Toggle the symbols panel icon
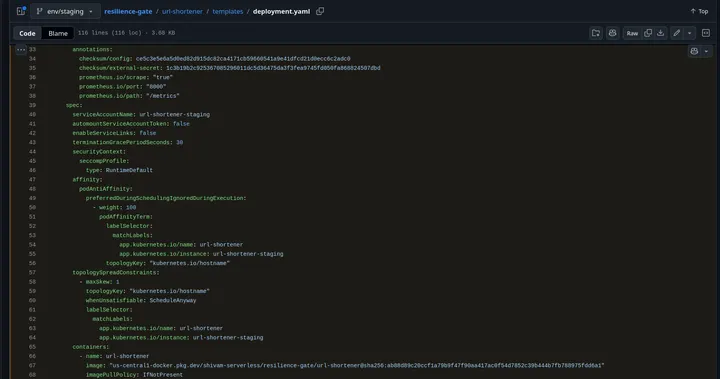 point(706,33)
